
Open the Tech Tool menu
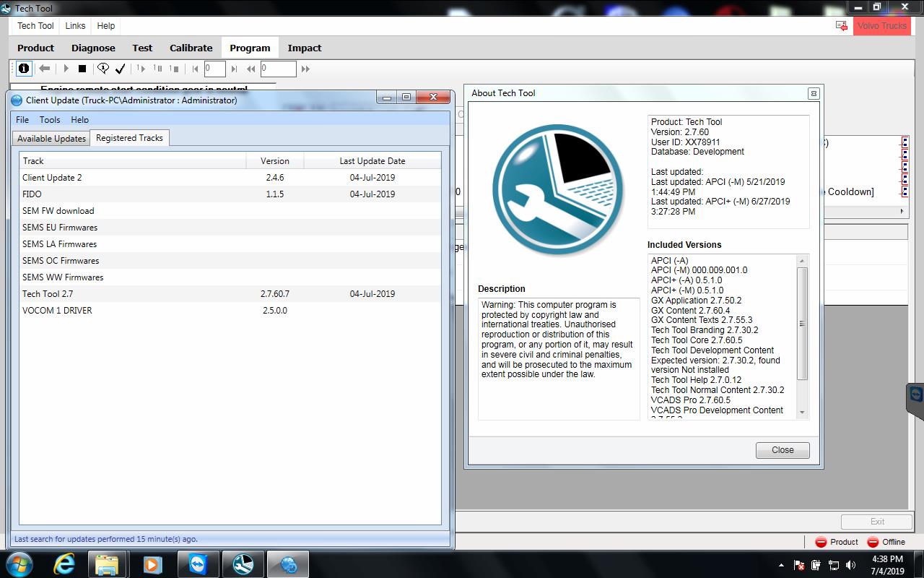(35, 25)
